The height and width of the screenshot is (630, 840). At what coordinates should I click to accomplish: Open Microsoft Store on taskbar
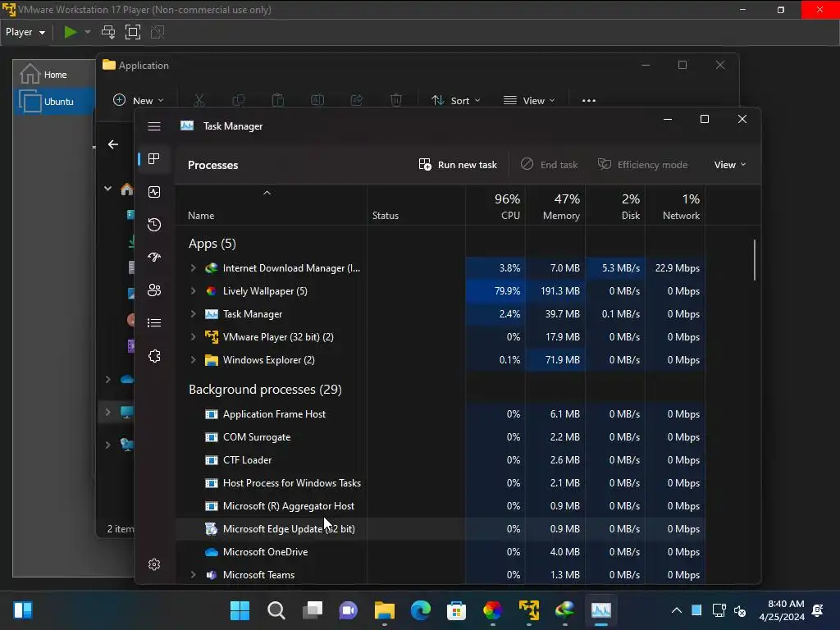click(456, 609)
